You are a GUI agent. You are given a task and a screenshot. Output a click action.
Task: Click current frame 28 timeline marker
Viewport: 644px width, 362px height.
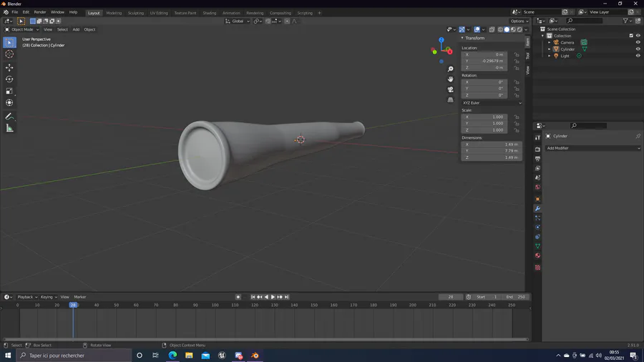coord(73,305)
